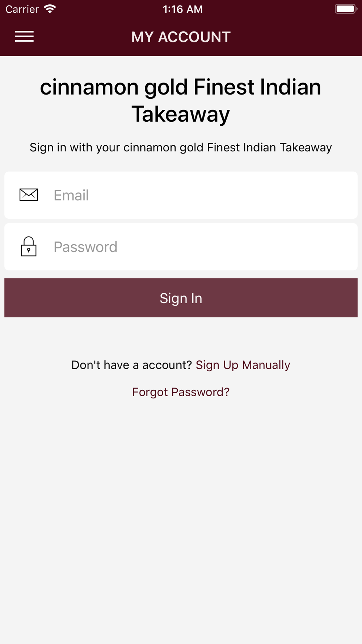Tap the padlock icon beside Password

pyautogui.click(x=29, y=247)
